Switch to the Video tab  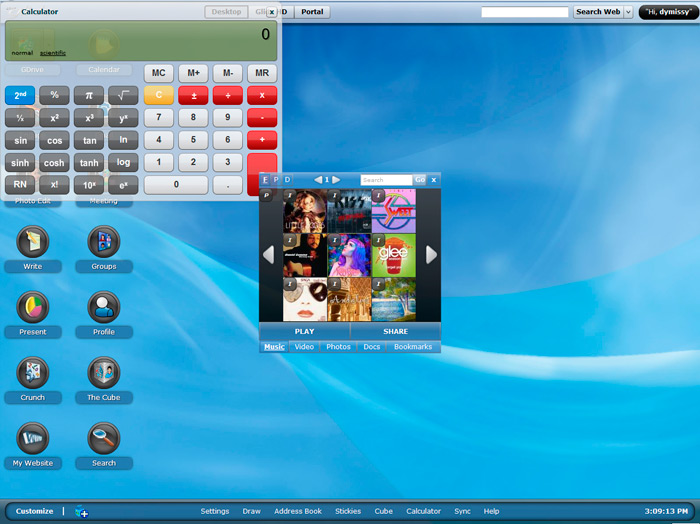304,347
